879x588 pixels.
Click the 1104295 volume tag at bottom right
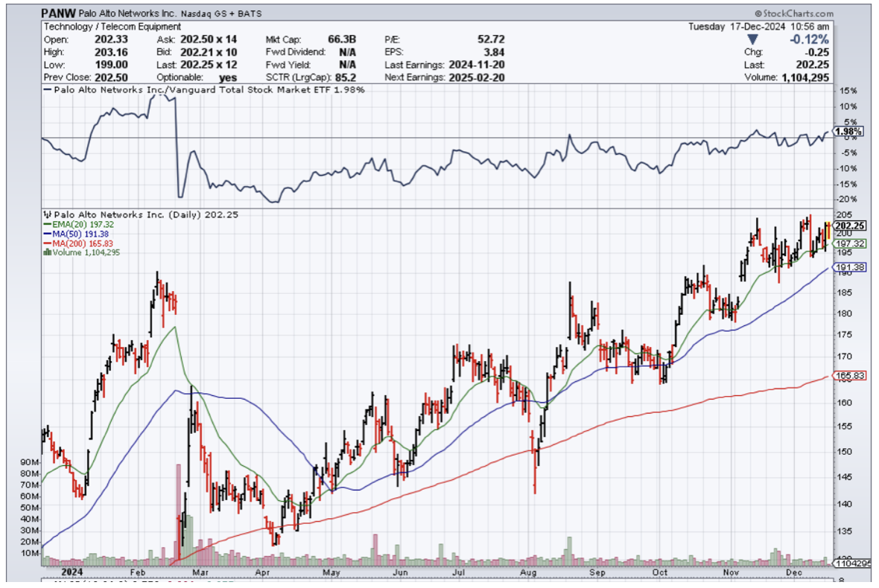point(850,564)
